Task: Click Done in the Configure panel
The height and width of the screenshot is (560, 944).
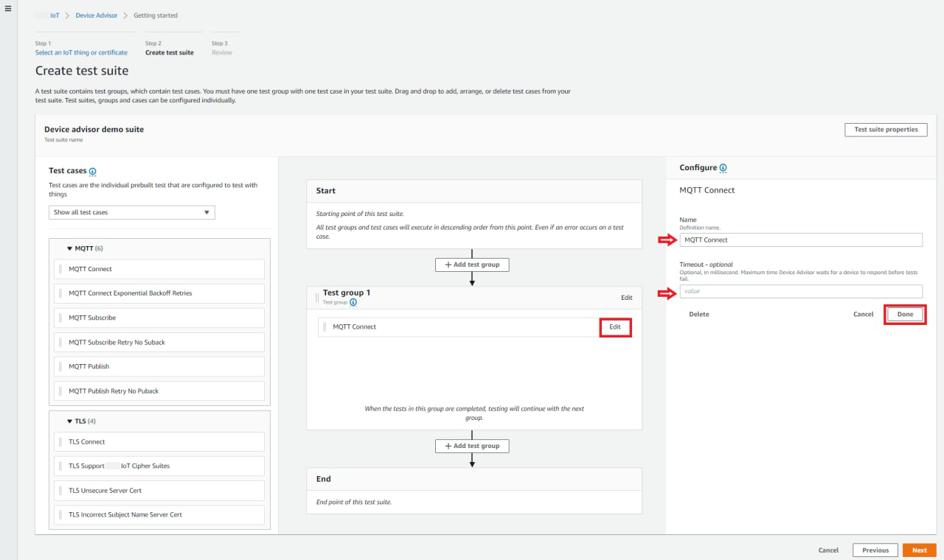Action: click(x=905, y=315)
